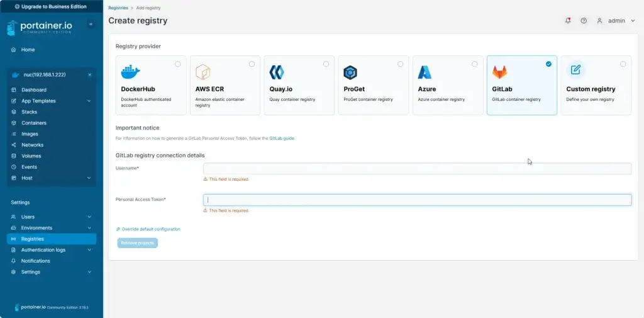Click the GitLab fox logo
The height and width of the screenshot is (318, 644).
(x=499, y=72)
